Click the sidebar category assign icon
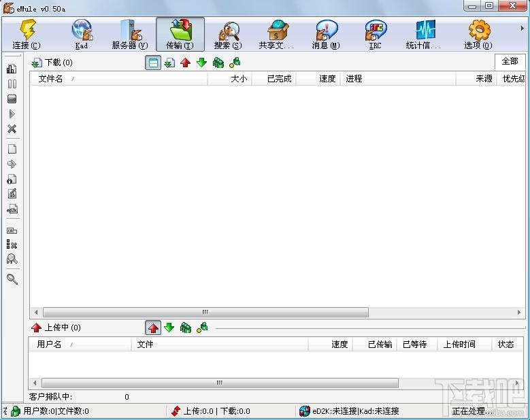 coord(12,230)
